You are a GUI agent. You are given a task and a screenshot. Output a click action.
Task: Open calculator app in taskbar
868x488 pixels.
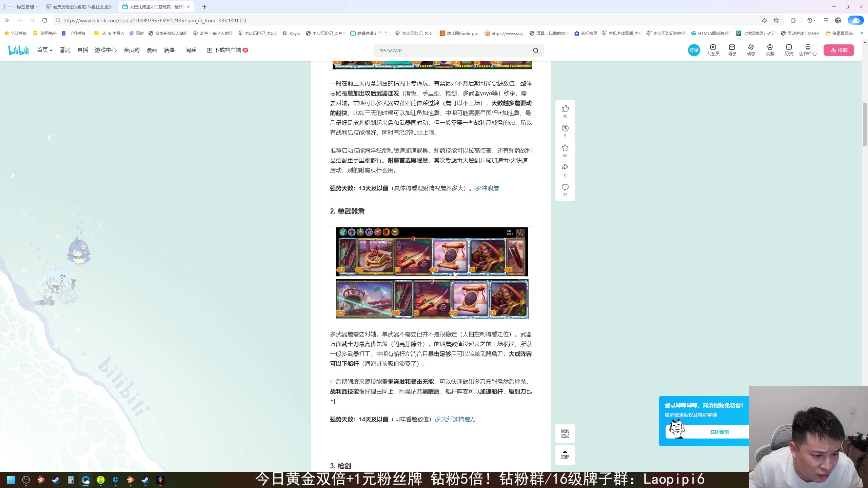pos(71,480)
